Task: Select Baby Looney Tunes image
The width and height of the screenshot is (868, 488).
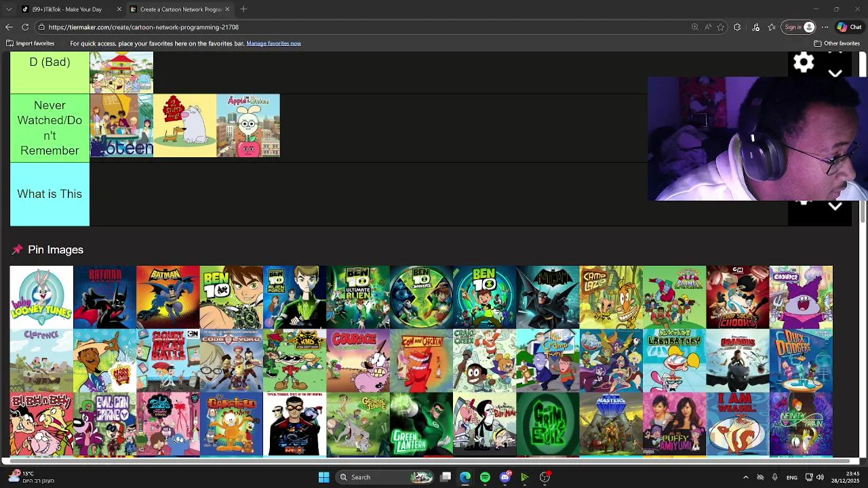Action: pos(41,297)
